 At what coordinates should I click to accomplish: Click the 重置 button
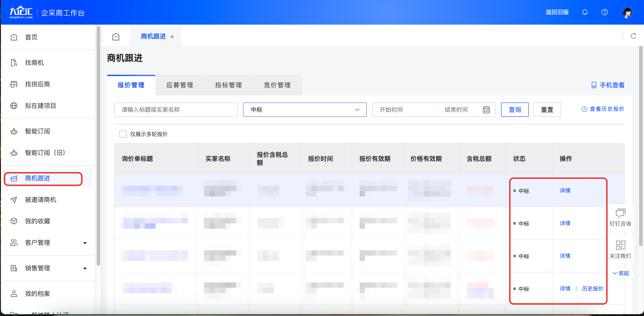click(547, 110)
